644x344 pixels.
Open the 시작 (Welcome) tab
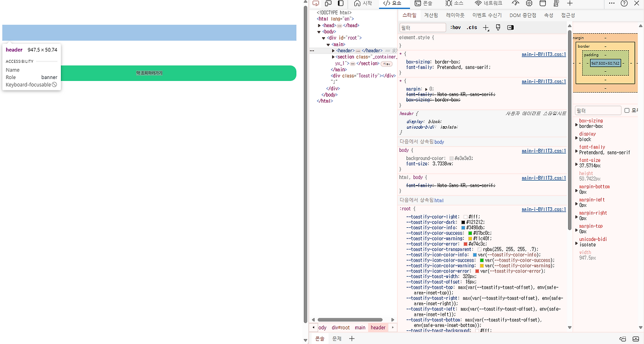coord(363,4)
